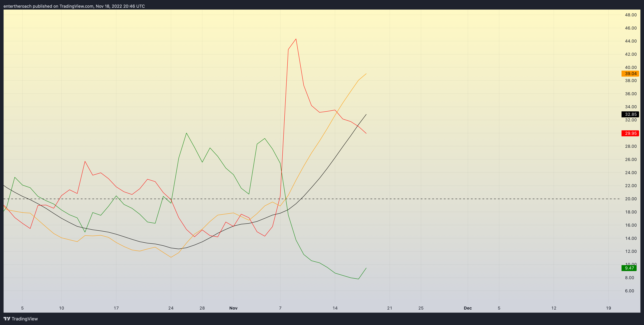Click the 42.00 price axis label

[x=631, y=54]
